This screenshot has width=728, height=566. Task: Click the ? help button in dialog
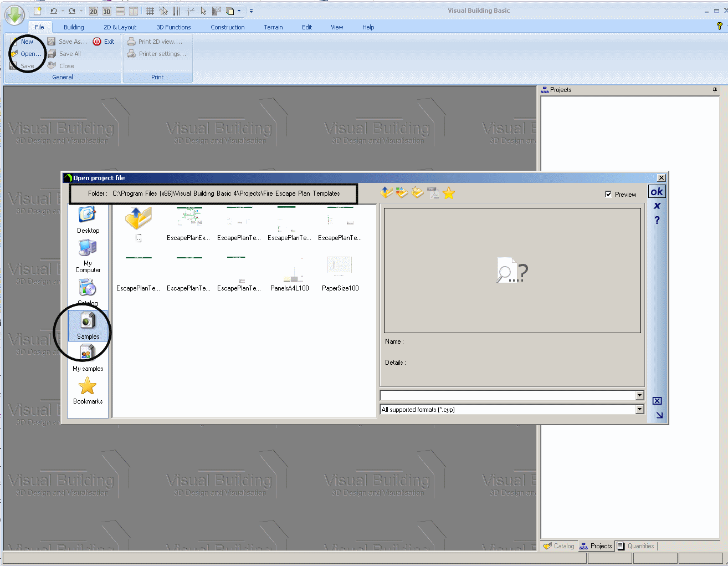tap(657, 220)
